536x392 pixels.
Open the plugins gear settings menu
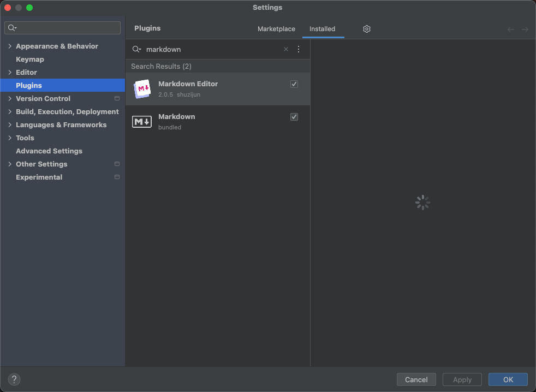pos(366,29)
